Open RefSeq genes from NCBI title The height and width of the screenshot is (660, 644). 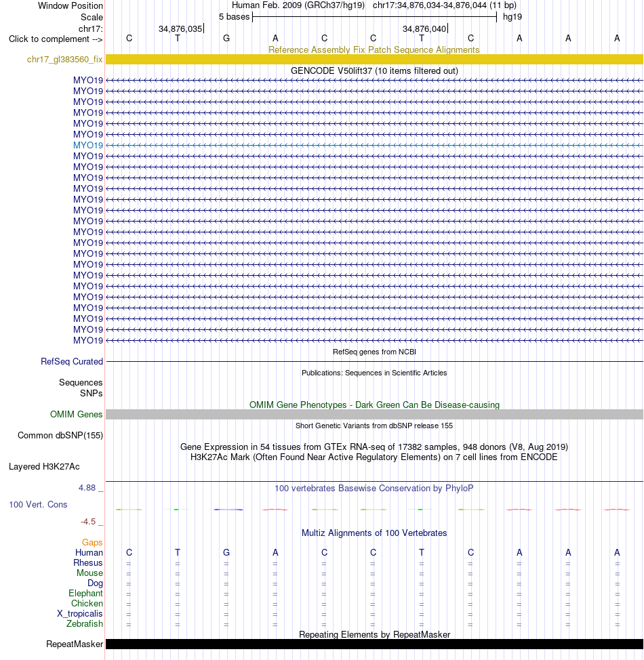point(374,352)
